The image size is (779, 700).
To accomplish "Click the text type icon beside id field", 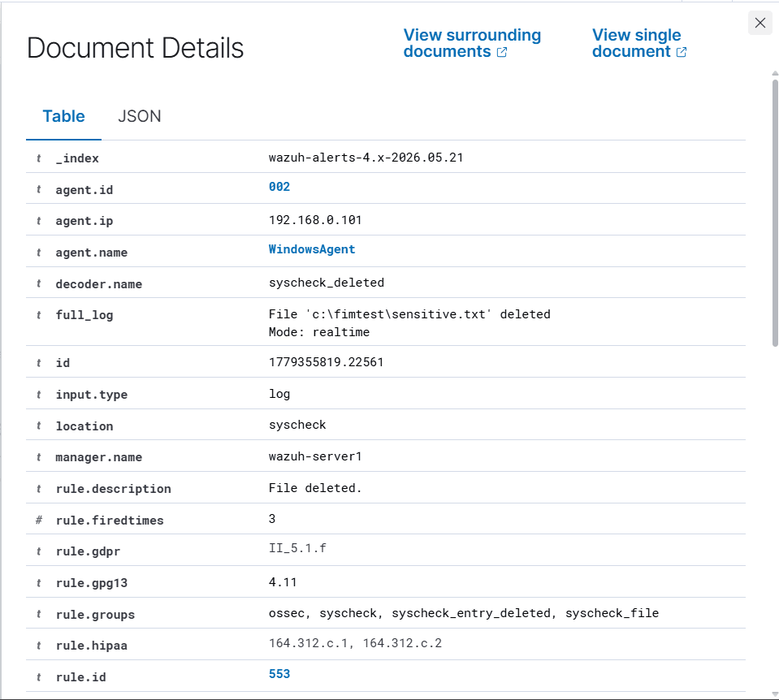I will 39,363.
